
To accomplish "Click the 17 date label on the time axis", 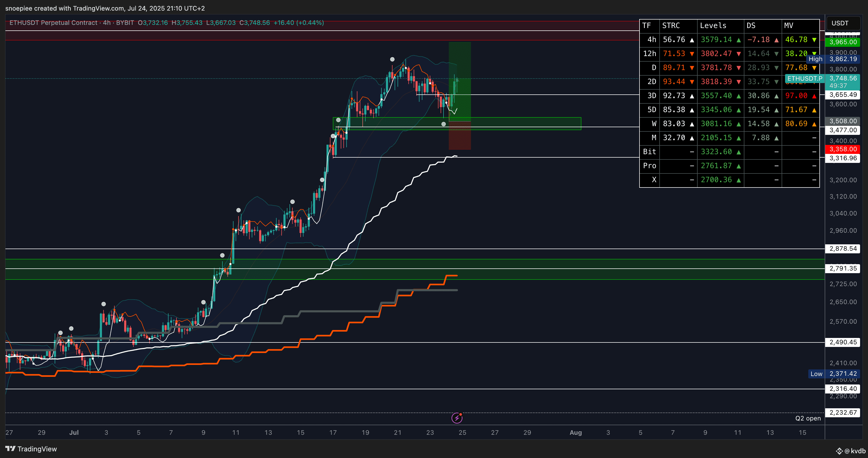I will (333, 432).
